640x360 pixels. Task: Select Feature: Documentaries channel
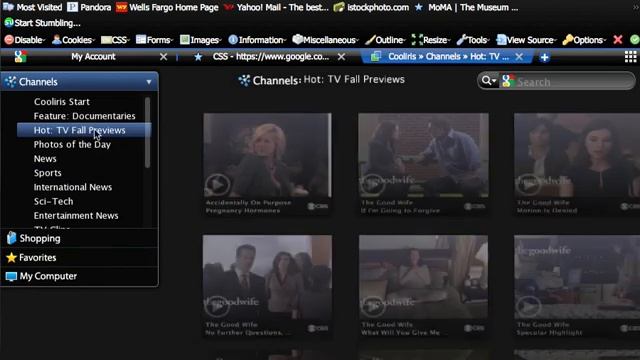84,116
